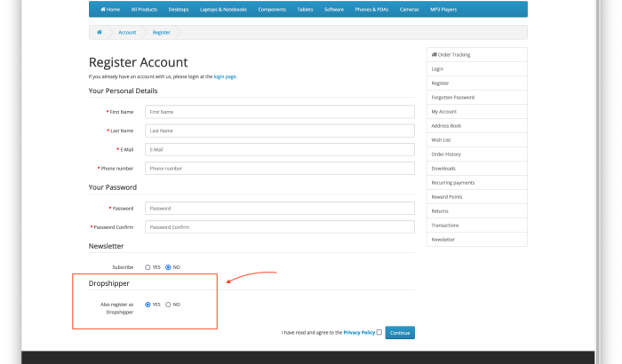Go to My Account in the sidebar
The height and width of the screenshot is (364, 622).
(477, 112)
